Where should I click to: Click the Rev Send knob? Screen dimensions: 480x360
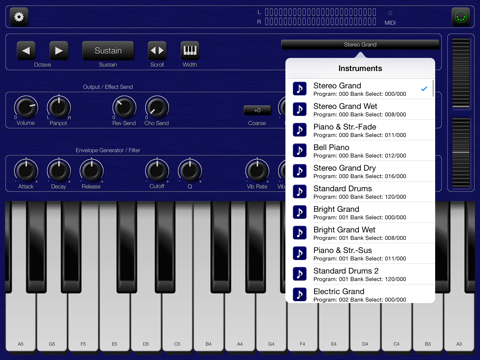(124, 107)
